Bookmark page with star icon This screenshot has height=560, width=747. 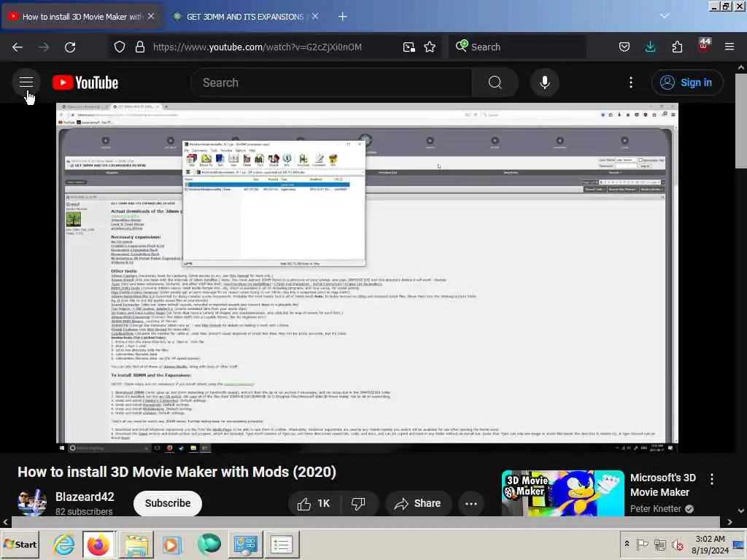(430, 47)
